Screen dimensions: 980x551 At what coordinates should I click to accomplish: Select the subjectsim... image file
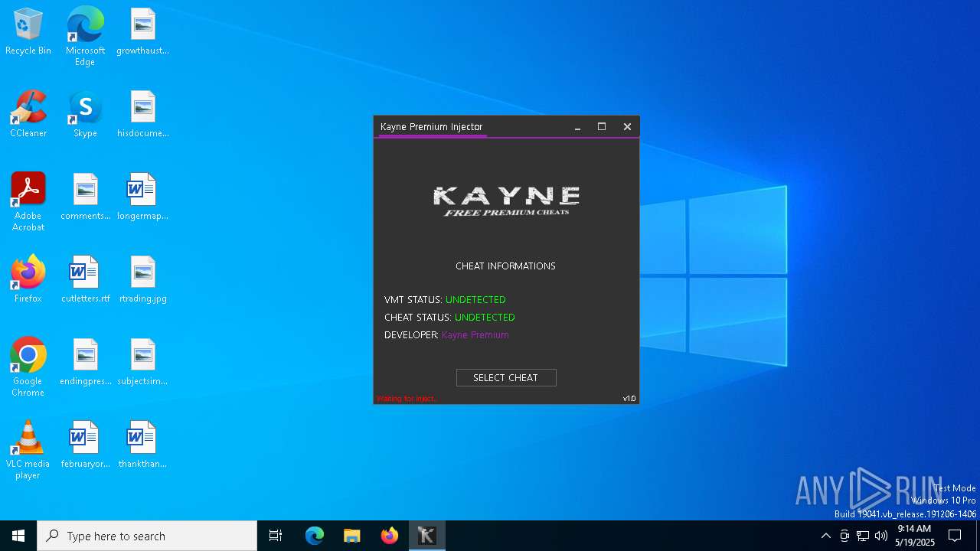coord(142,363)
